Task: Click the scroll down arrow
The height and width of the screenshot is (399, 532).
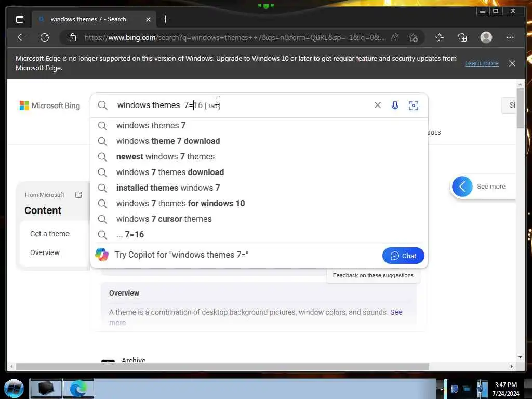Action: pyautogui.click(x=520, y=357)
